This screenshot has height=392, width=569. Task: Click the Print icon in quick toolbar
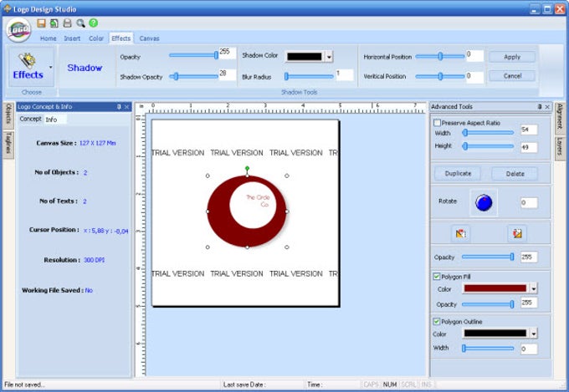pos(68,23)
